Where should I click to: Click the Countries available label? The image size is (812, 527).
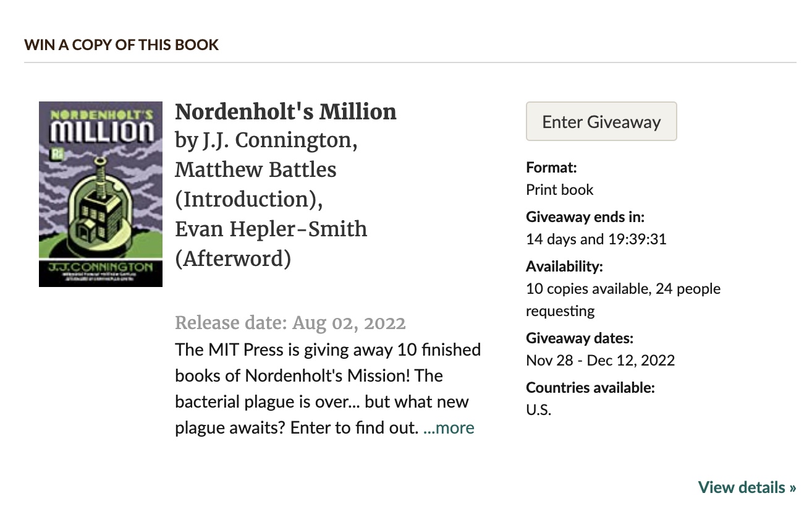click(x=590, y=388)
